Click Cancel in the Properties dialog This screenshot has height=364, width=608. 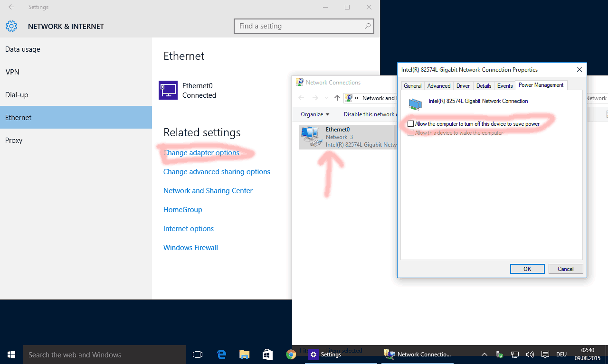click(566, 269)
